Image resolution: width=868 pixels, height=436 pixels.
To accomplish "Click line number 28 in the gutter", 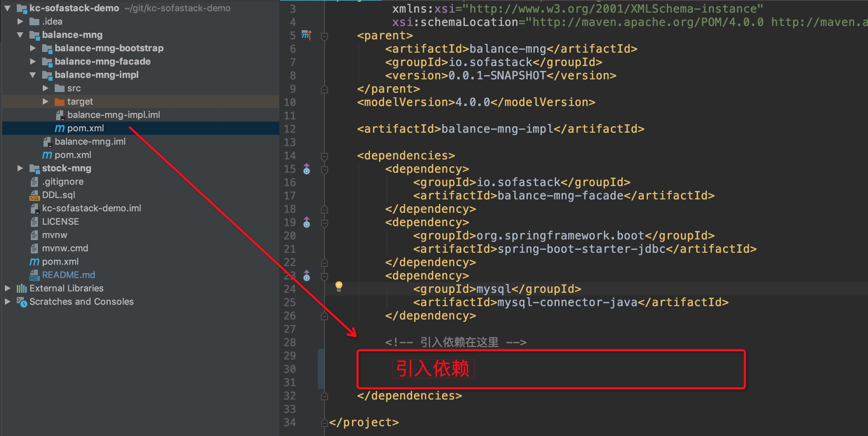I will pos(290,342).
